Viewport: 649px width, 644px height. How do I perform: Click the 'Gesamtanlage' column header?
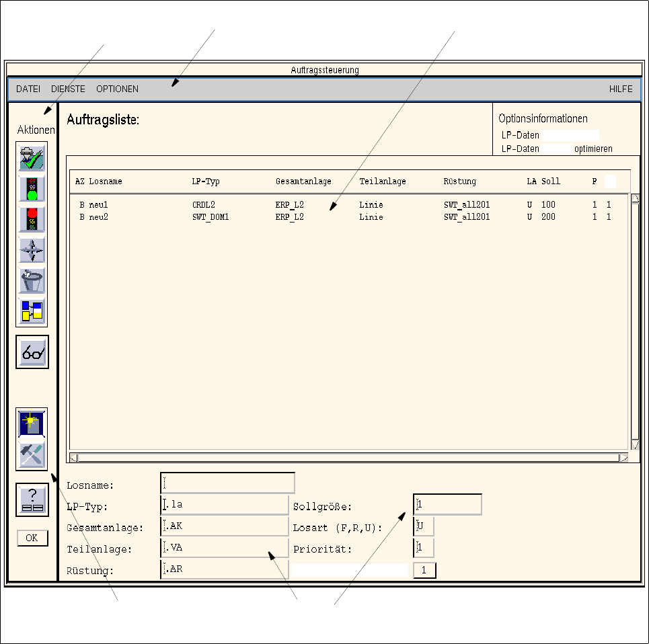coord(303,182)
